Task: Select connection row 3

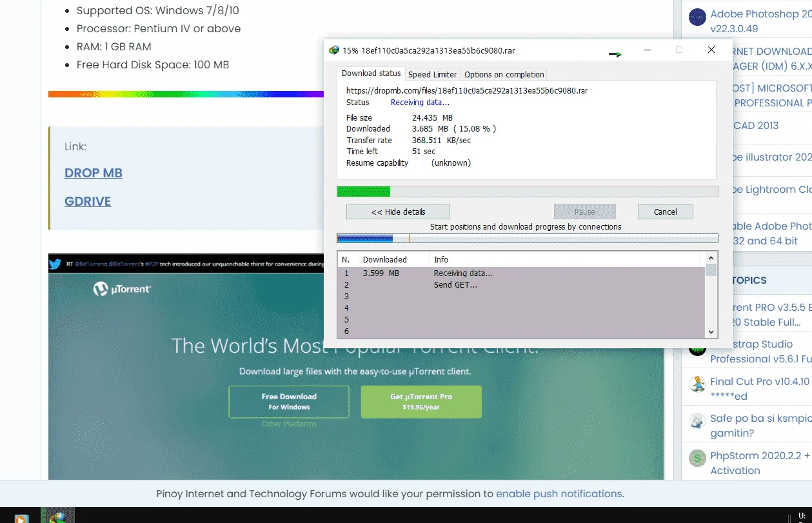Action: [x=522, y=297]
